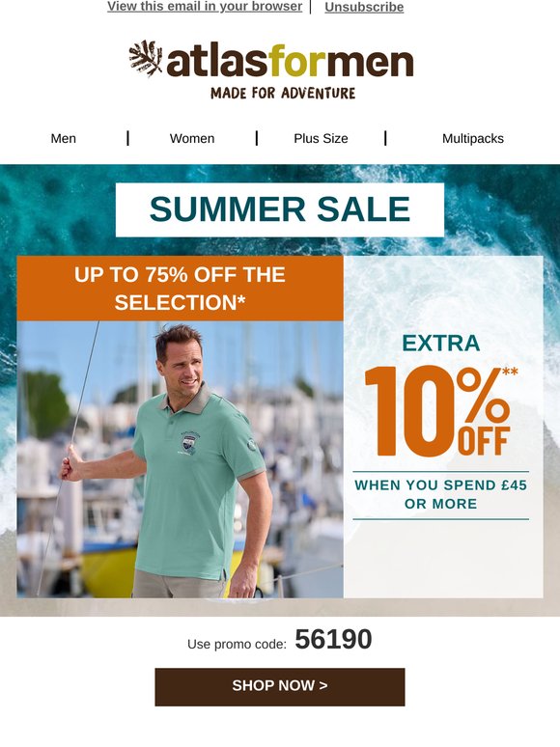The height and width of the screenshot is (747, 560).
Task: Open the Men category
Action: click(64, 139)
